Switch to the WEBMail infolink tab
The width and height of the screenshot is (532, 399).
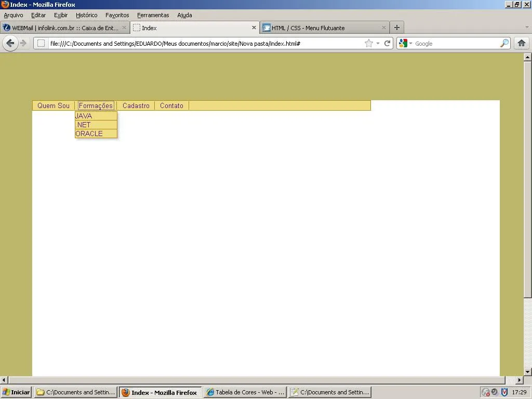[x=65, y=28]
